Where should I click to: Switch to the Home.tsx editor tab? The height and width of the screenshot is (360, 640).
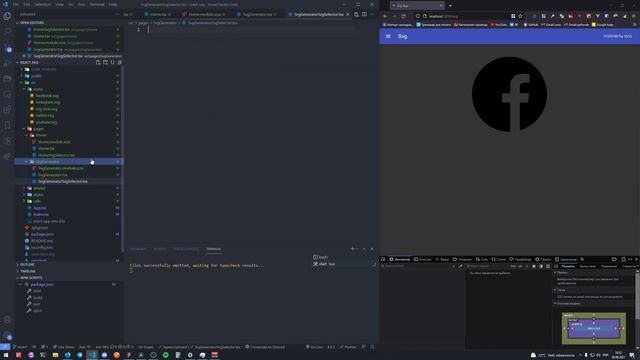pyautogui.click(x=158, y=14)
